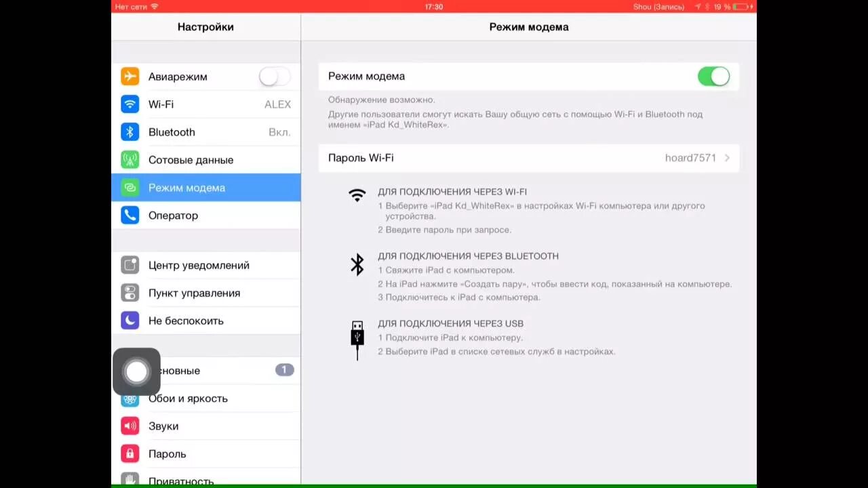Tap the Сотовые данные green antenna icon
868x488 pixels.
[x=130, y=160]
